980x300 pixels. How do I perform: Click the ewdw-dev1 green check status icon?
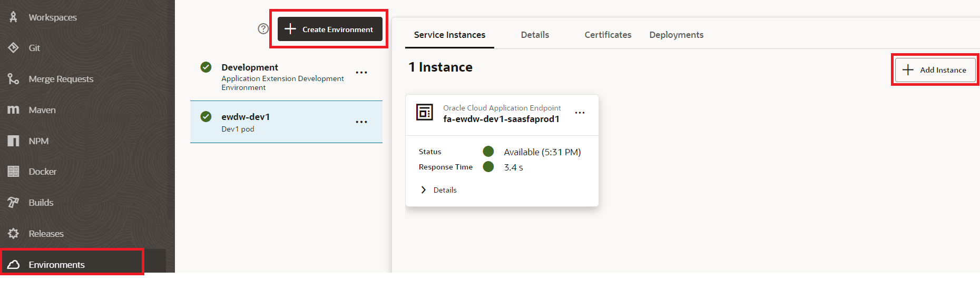pyautogui.click(x=206, y=117)
